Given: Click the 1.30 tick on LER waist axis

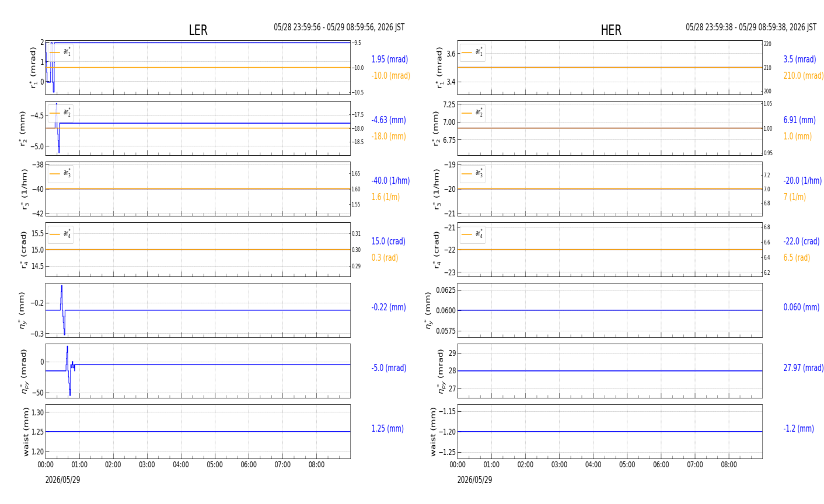Looking at the screenshot, I should (x=37, y=412).
